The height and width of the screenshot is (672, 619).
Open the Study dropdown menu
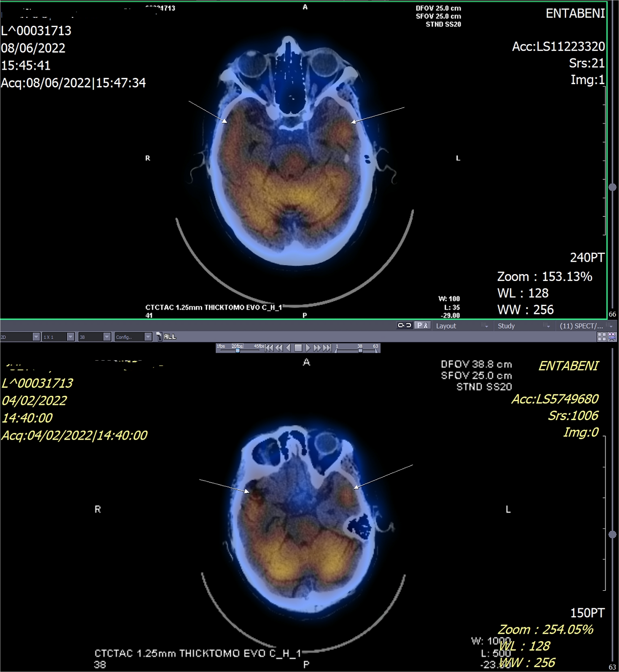point(524,326)
